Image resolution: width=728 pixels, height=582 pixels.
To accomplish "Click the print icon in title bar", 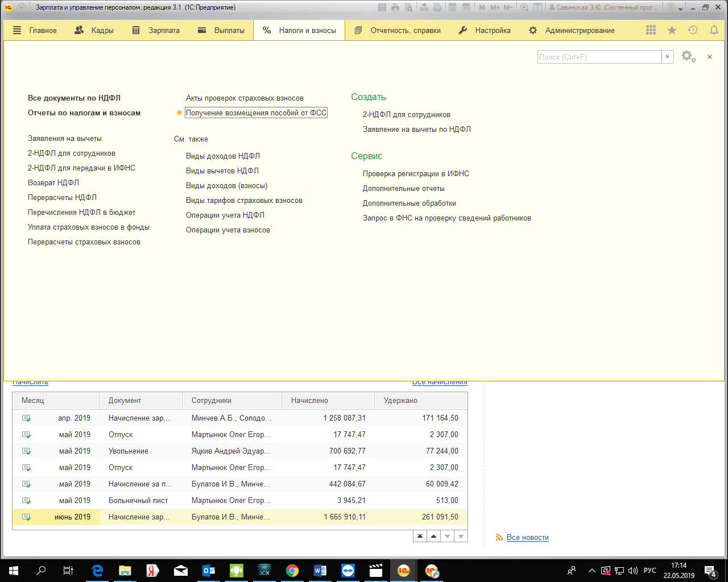I will click(x=395, y=7).
